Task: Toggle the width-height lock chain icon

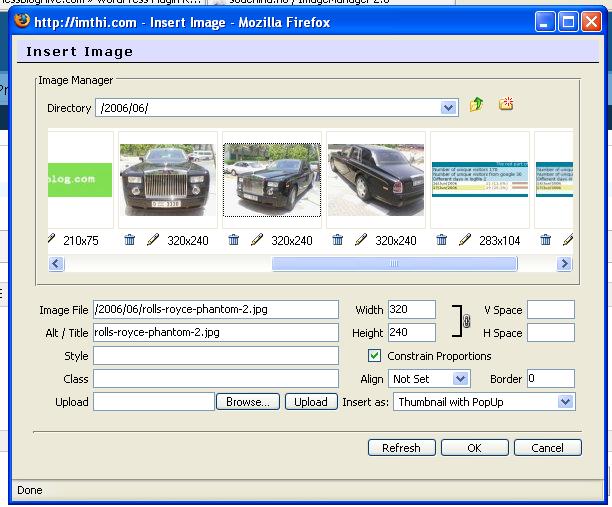Action: coord(466,321)
